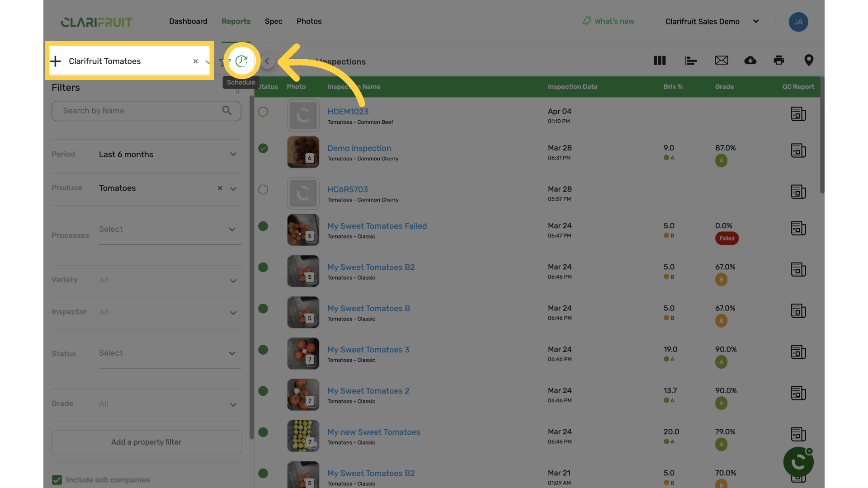
Task: Open QC report for Demo inspection
Action: coord(798,150)
